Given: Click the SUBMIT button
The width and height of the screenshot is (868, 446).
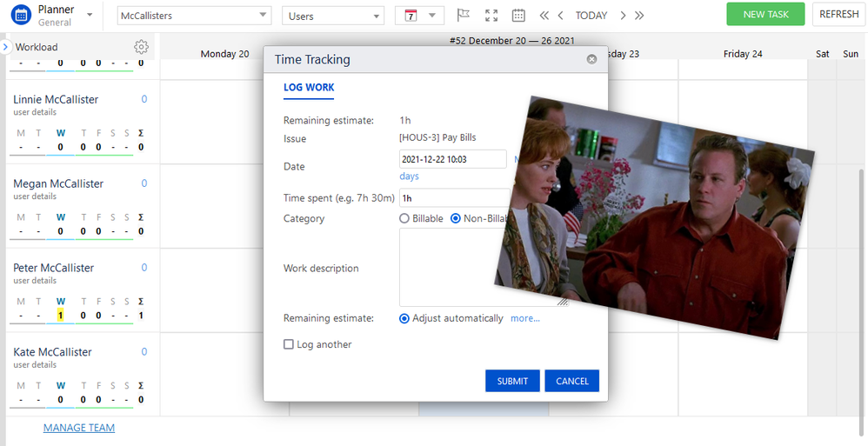Looking at the screenshot, I should 512,381.
